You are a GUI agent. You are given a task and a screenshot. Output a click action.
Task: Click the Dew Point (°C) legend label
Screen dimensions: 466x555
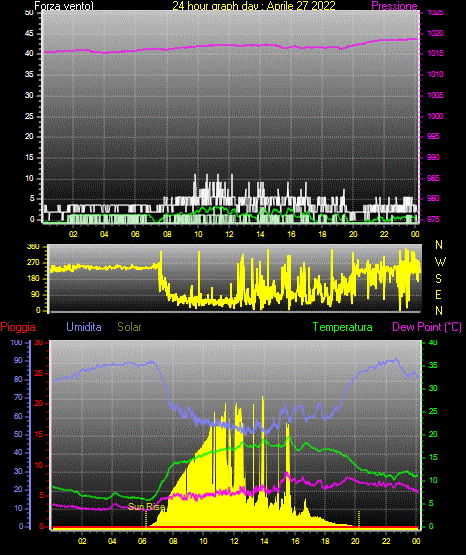(x=427, y=327)
